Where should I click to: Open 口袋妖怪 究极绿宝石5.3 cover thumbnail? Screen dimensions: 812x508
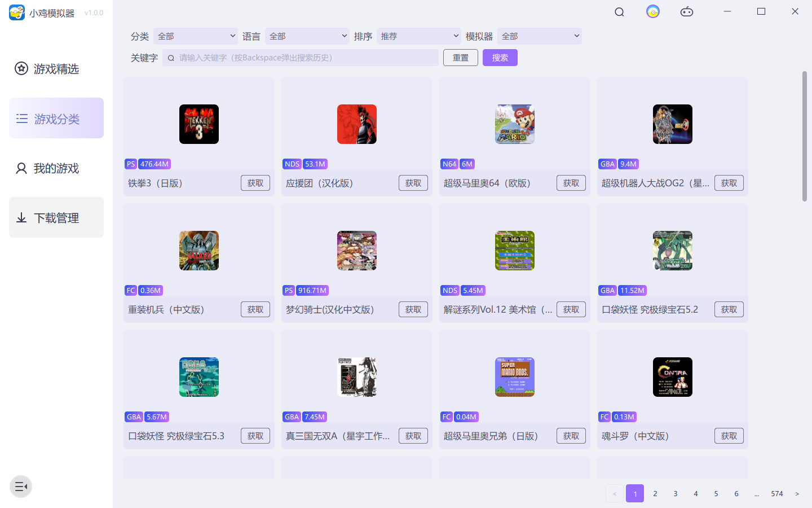(199, 377)
